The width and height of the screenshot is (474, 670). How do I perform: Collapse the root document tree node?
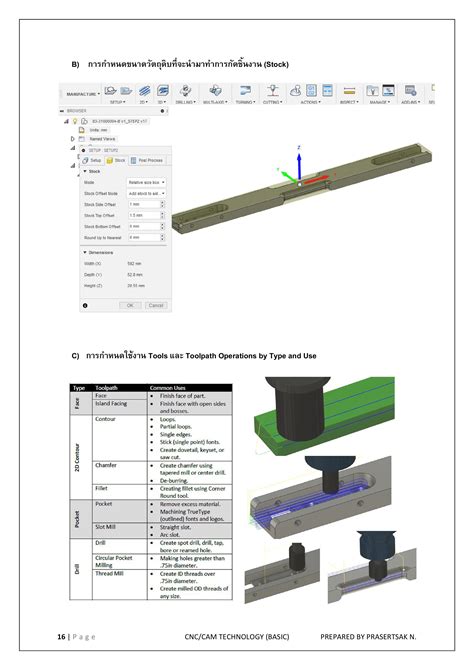coord(67,121)
